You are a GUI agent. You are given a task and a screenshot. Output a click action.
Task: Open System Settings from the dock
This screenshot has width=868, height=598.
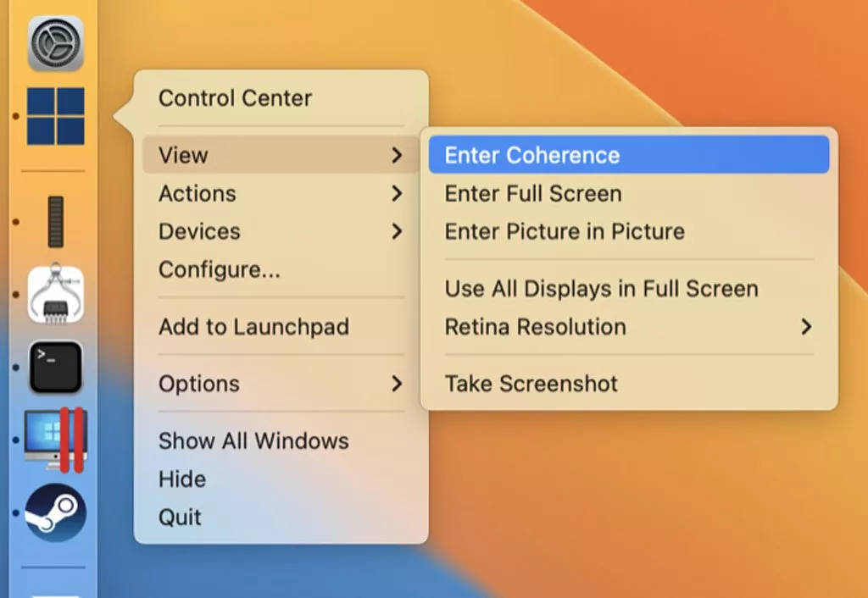coord(56,44)
